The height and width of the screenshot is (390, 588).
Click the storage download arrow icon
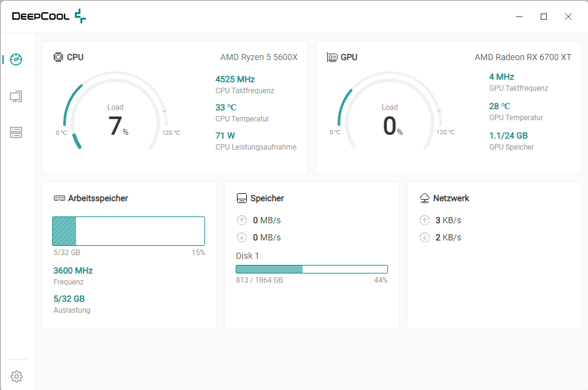tap(241, 237)
